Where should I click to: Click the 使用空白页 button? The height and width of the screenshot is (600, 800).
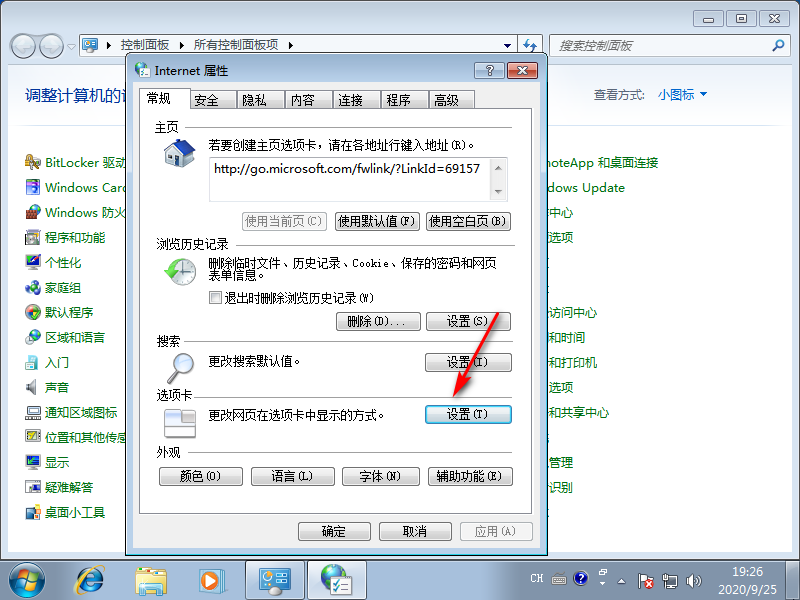(x=468, y=220)
